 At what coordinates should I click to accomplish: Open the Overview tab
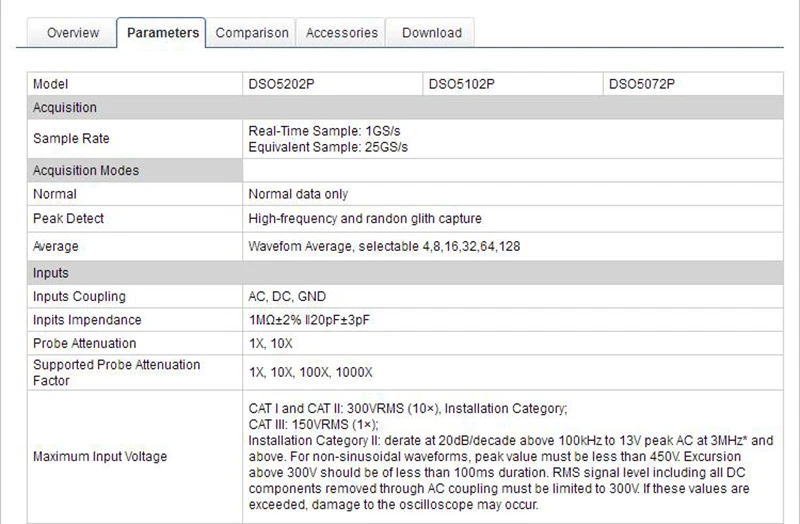pos(72,33)
